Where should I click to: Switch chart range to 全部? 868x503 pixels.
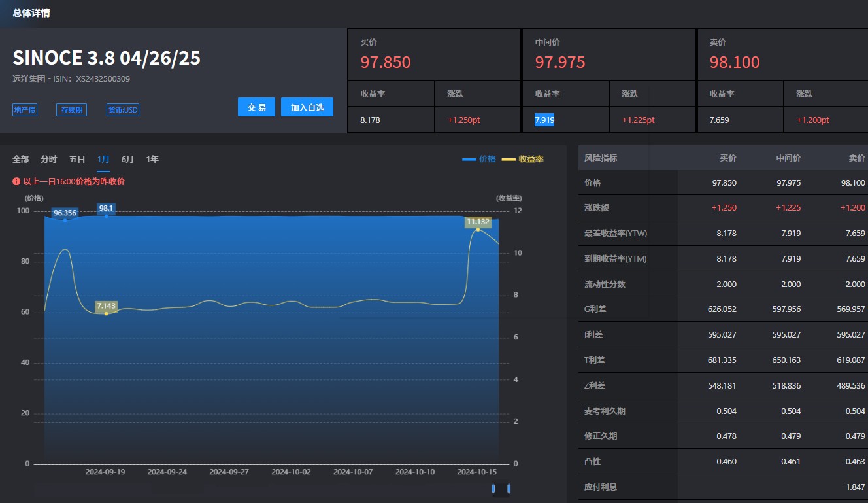[x=20, y=159]
